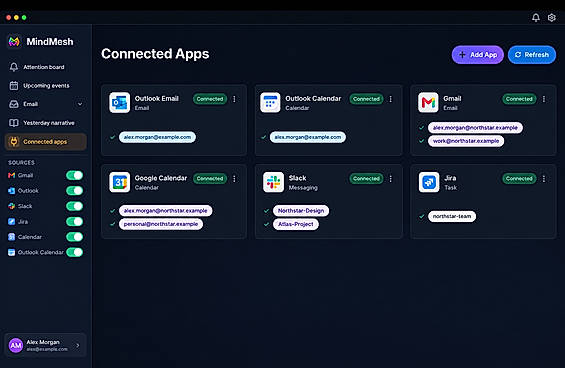Expand the Email sidebar chevron
Viewport: 565px width, 368px height.
pos(80,104)
